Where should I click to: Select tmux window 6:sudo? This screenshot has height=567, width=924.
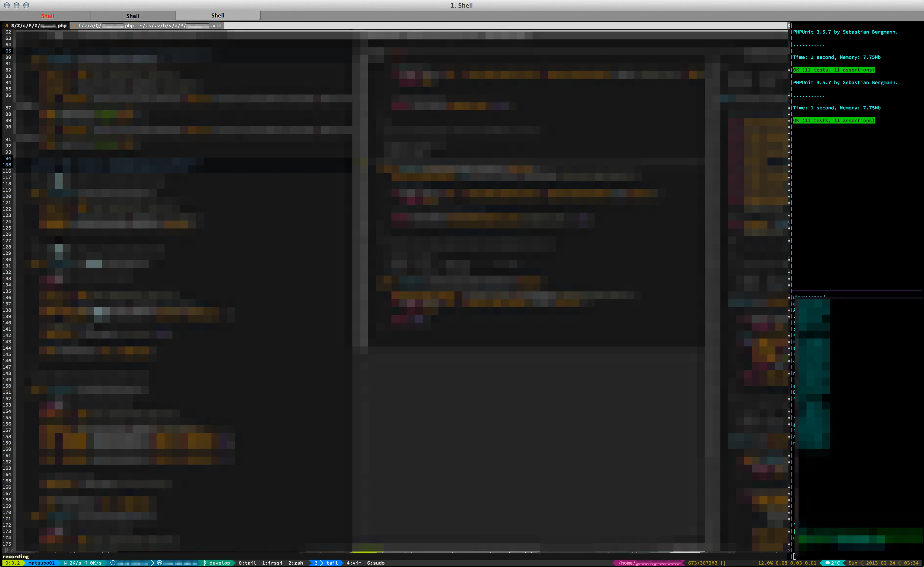click(x=376, y=563)
